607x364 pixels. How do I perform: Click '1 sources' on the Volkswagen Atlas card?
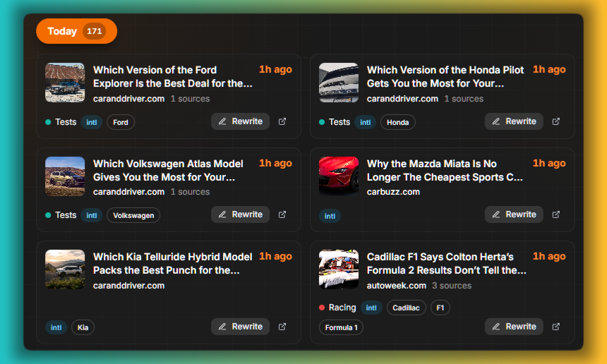pyautogui.click(x=190, y=192)
